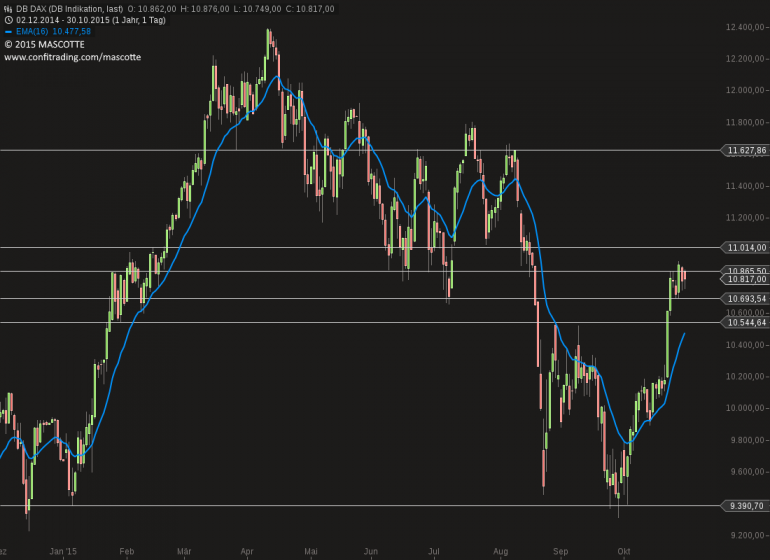The image size is (770, 560).
Task: Click the 10.817,00 current price tag
Action: [746, 279]
